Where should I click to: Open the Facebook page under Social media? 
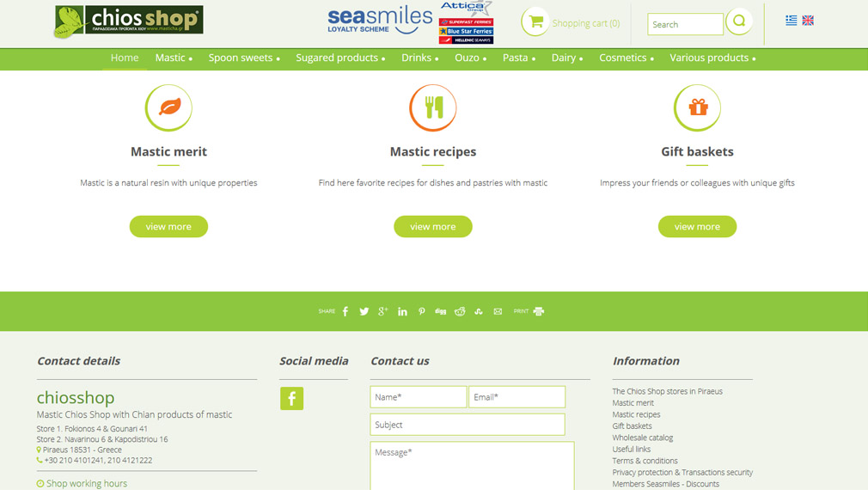coord(291,398)
